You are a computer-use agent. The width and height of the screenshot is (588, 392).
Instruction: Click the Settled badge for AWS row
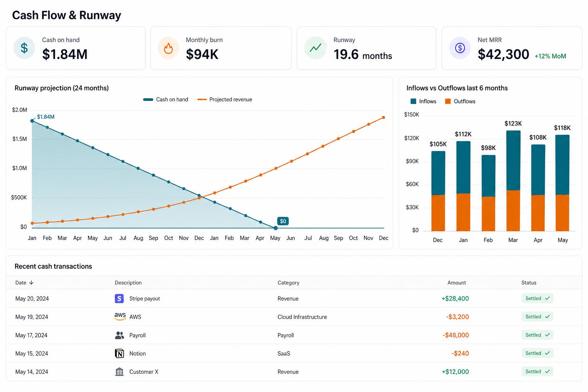pos(537,317)
